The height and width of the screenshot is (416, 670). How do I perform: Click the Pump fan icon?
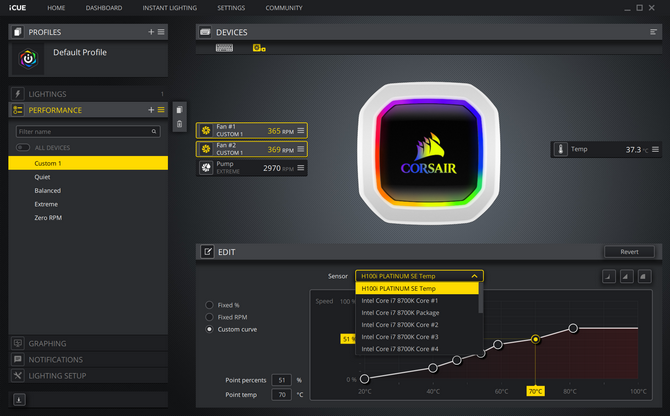tap(206, 168)
